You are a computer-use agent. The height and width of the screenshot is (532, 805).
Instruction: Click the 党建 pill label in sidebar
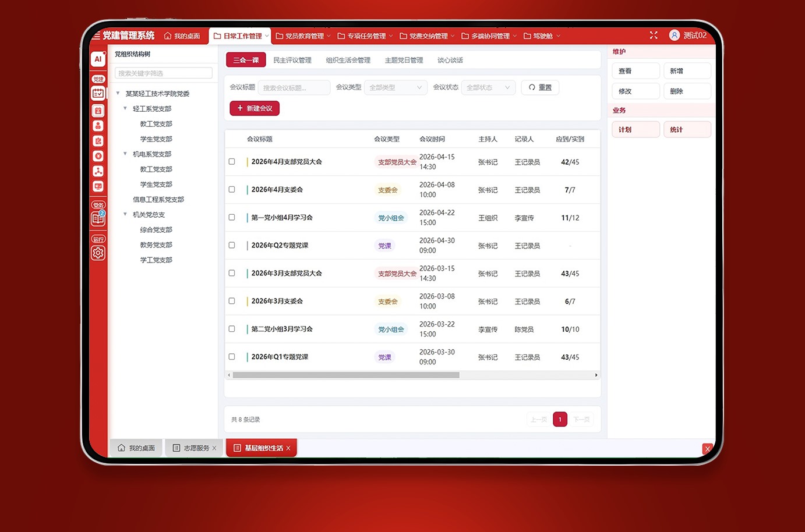pos(98,79)
